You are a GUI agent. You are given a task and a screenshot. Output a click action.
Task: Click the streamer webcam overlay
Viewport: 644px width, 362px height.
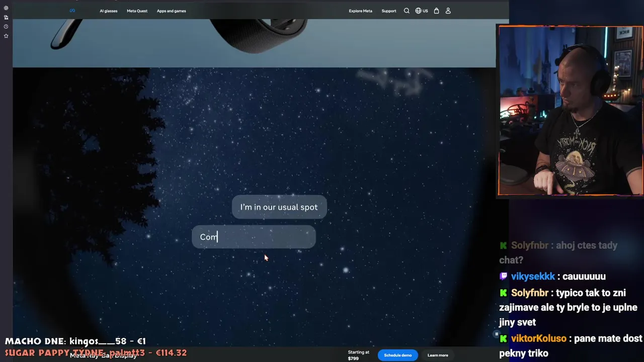pyautogui.click(x=571, y=110)
